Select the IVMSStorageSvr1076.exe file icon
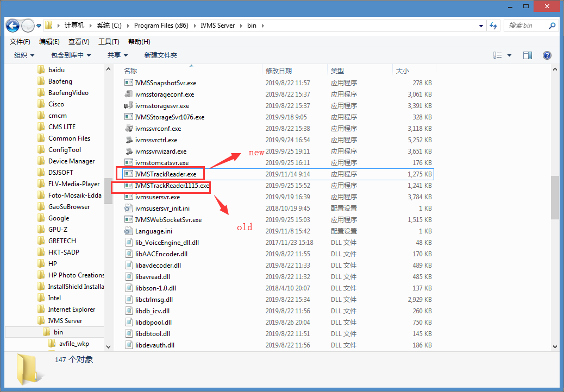This screenshot has width=564, height=392. click(x=128, y=117)
